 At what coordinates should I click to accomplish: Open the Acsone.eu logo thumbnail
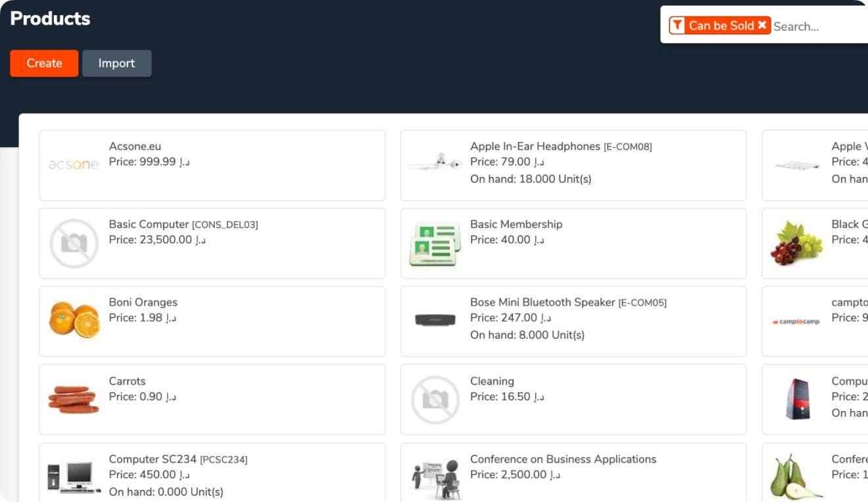74,165
